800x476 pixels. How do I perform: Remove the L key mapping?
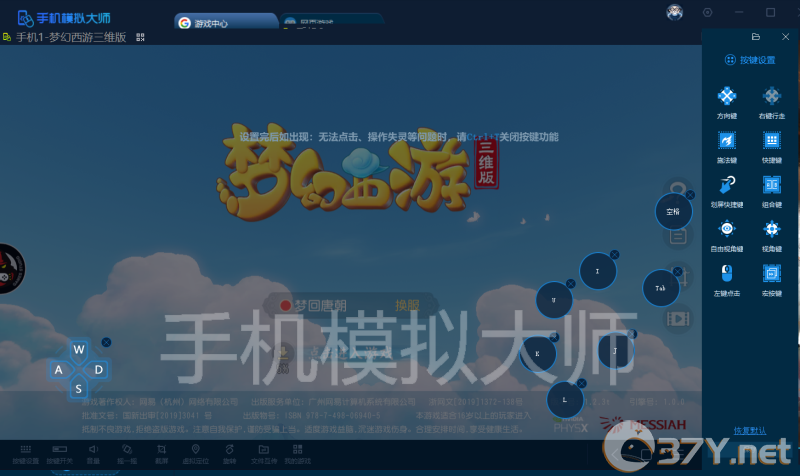coord(582,383)
